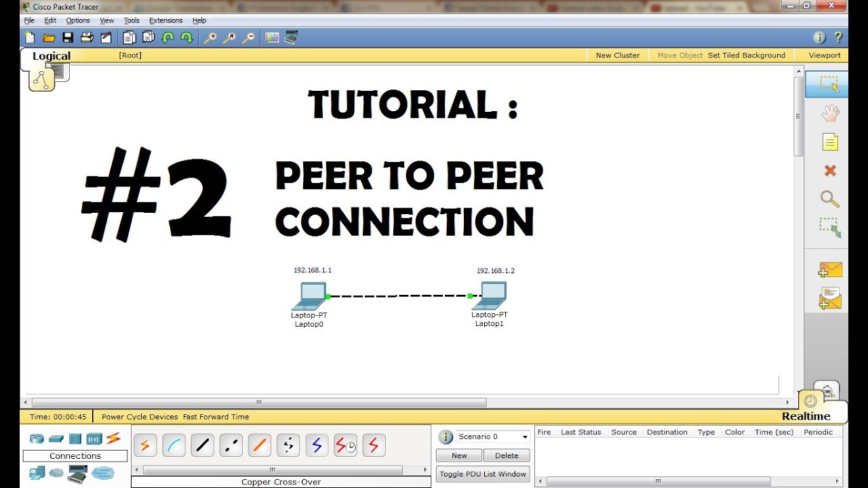Choose the Serial DTE red cable

pos(373,445)
